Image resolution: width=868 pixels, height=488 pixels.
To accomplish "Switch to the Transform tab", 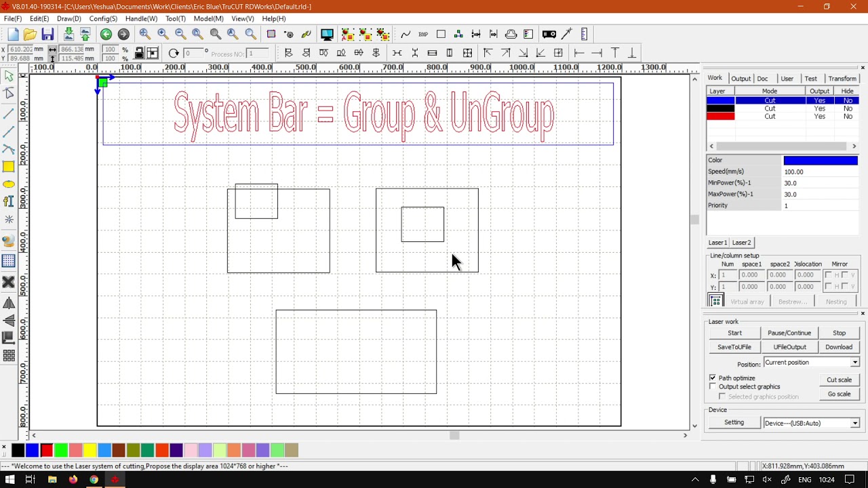I will pyautogui.click(x=842, y=79).
